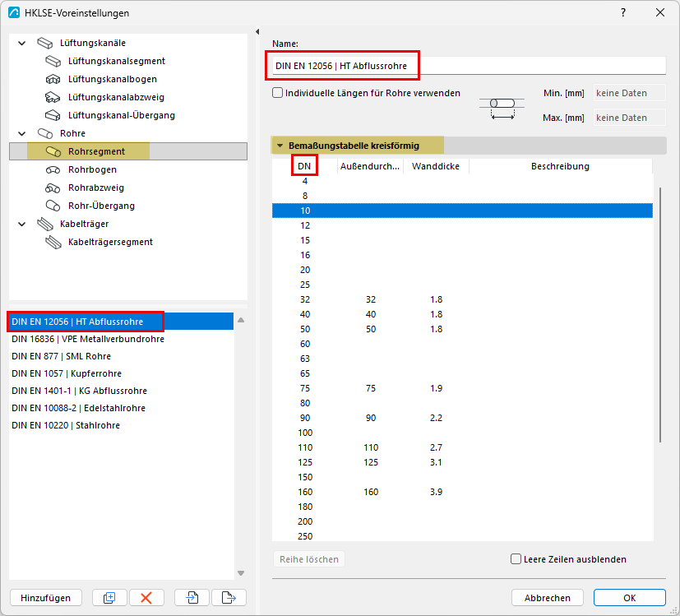680x616 pixels.
Task: Enable Individuelle Längen für Rohre verwenden
Action: click(x=278, y=93)
